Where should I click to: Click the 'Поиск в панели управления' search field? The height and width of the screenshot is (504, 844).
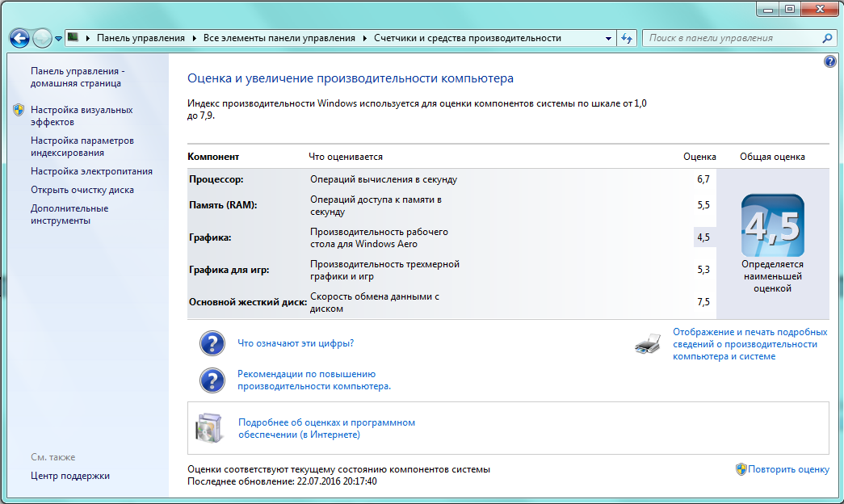point(731,38)
